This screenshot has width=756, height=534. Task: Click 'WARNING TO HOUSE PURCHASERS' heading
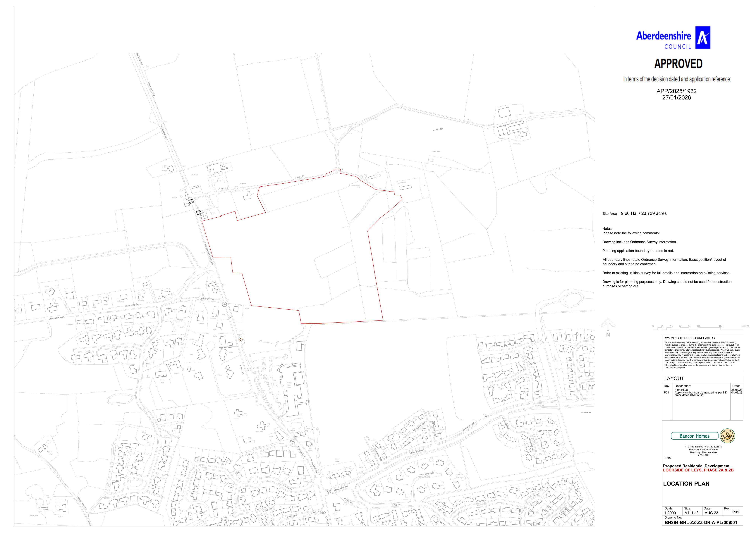pyautogui.click(x=690, y=338)
